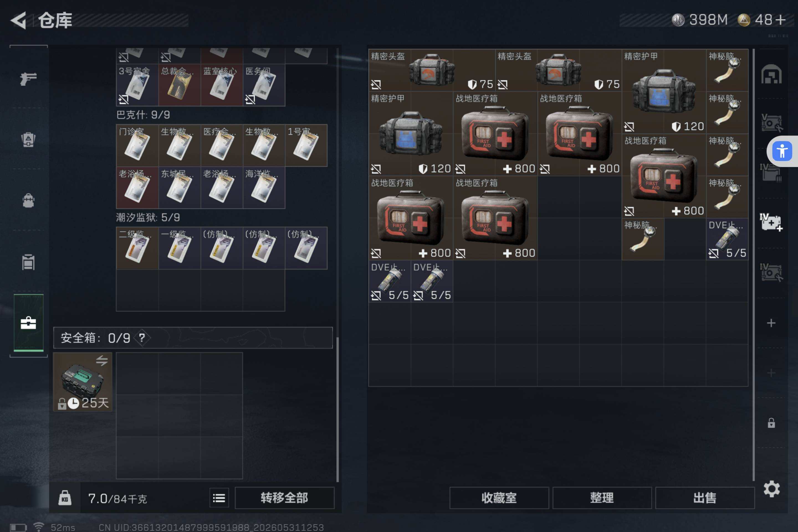
Task: Click the 7.0/84千克 weight readout
Action: tap(117, 498)
